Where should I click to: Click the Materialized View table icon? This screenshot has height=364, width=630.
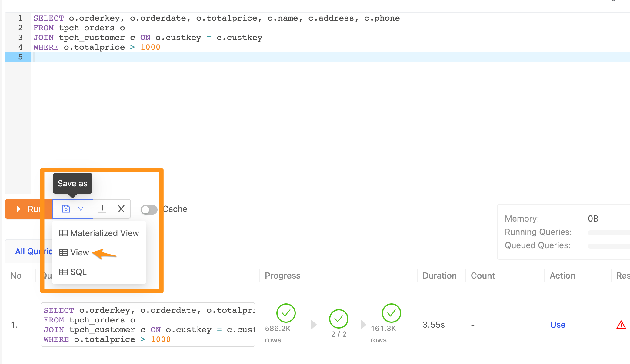click(64, 233)
